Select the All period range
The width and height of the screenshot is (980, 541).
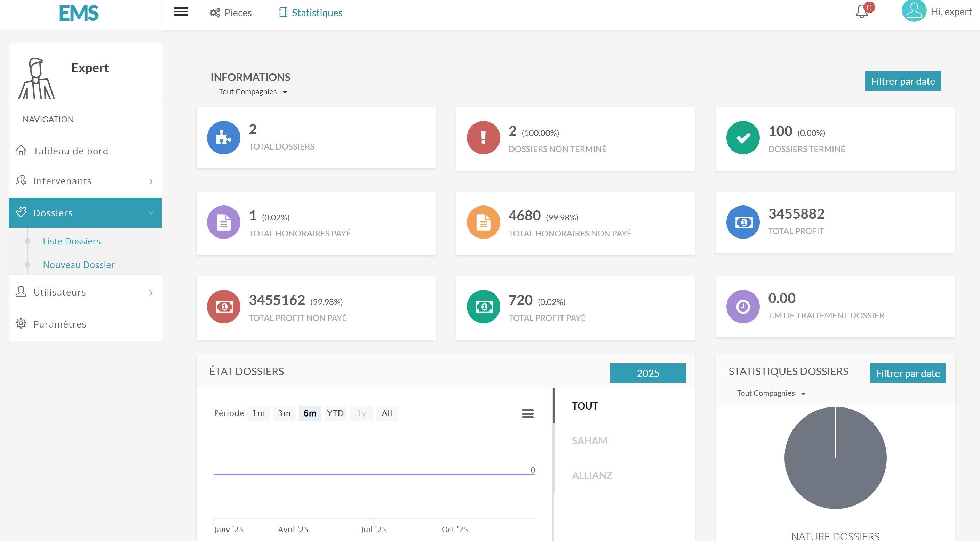[x=387, y=413]
